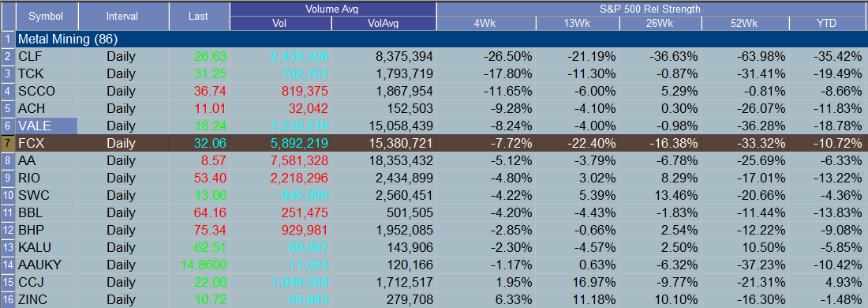Sort by 52Wk relative strength column

(x=745, y=23)
